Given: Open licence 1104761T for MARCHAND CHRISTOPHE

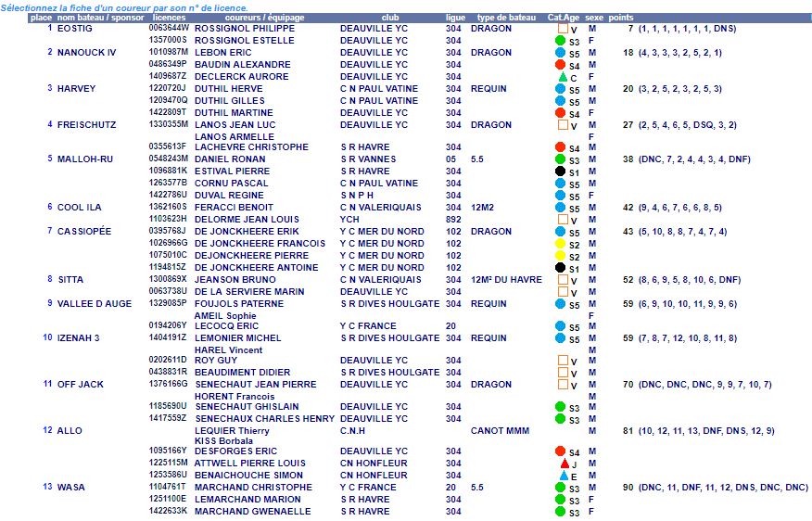Looking at the screenshot, I should [168, 487].
